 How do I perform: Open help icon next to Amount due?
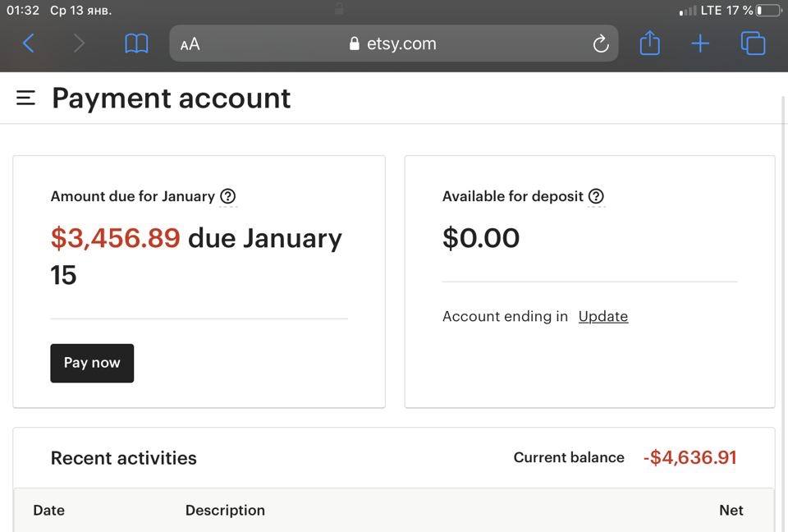pos(228,196)
